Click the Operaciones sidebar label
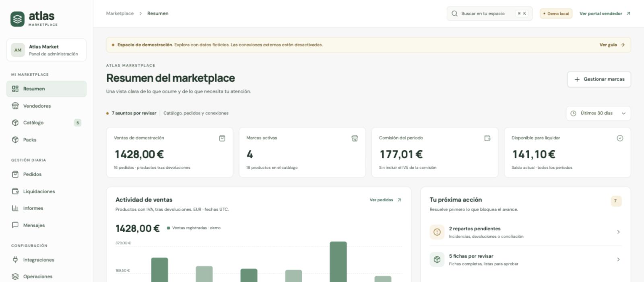The image size is (644, 282). tap(38, 277)
